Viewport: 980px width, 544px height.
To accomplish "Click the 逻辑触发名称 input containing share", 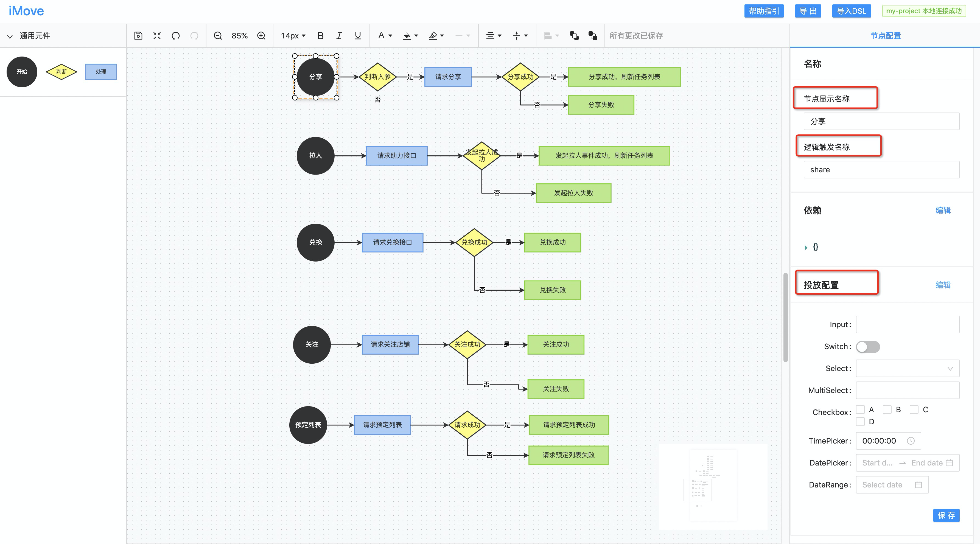I will tap(881, 170).
